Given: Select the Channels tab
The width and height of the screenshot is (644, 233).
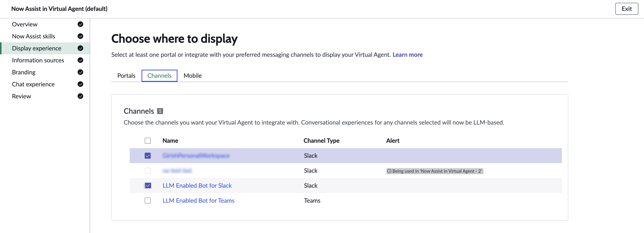Looking at the screenshot, I should point(160,76).
